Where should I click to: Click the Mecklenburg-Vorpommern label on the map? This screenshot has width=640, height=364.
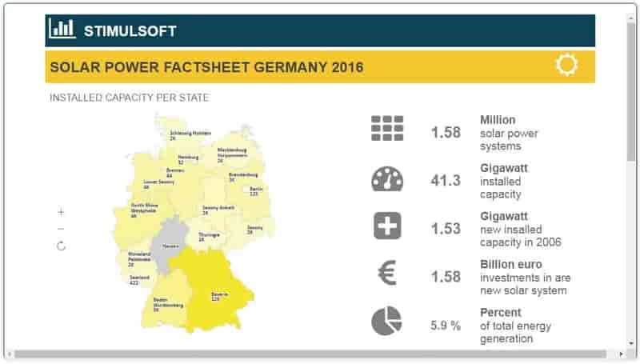232,155
